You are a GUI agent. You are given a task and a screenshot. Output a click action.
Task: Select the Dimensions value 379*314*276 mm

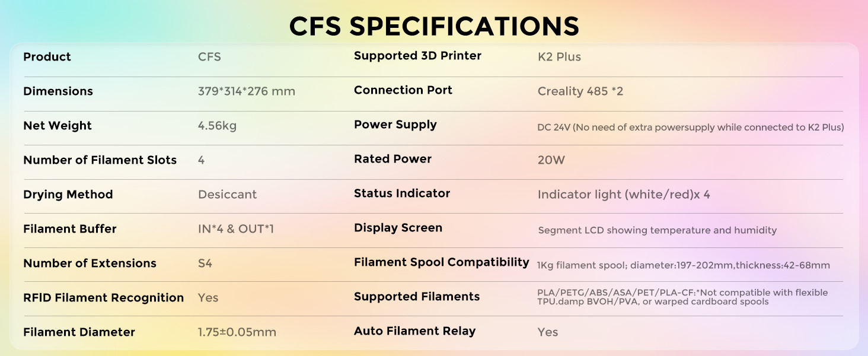pyautogui.click(x=246, y=91)
